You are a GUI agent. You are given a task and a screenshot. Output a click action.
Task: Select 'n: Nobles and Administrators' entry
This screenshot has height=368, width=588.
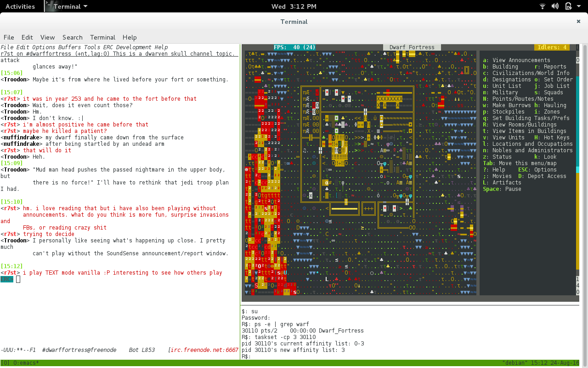pos(528,150)
